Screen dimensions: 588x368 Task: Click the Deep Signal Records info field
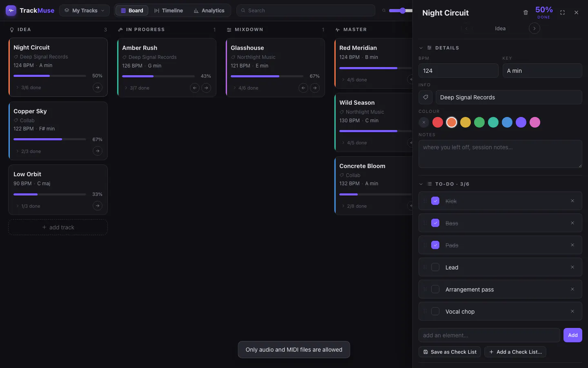tap(509, 97)
